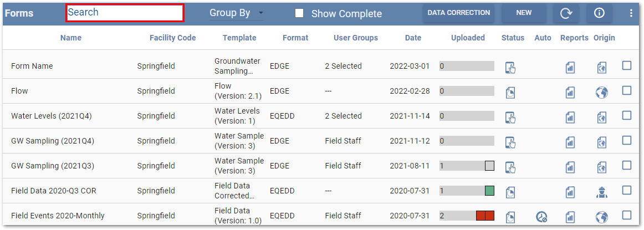Click the refresh icon in the header

(x=566, y=13)
